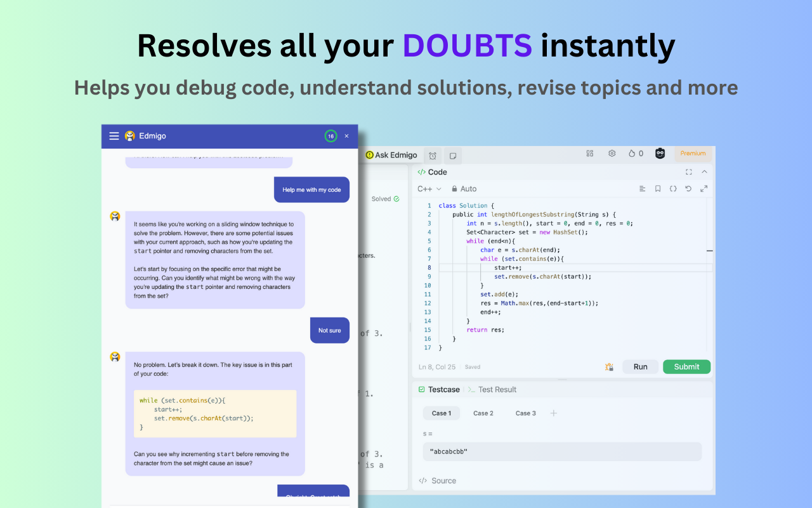Click the 'Help me with my code' message
The image size is (812, 508).
pyautogui.click(x=311, y=189)
